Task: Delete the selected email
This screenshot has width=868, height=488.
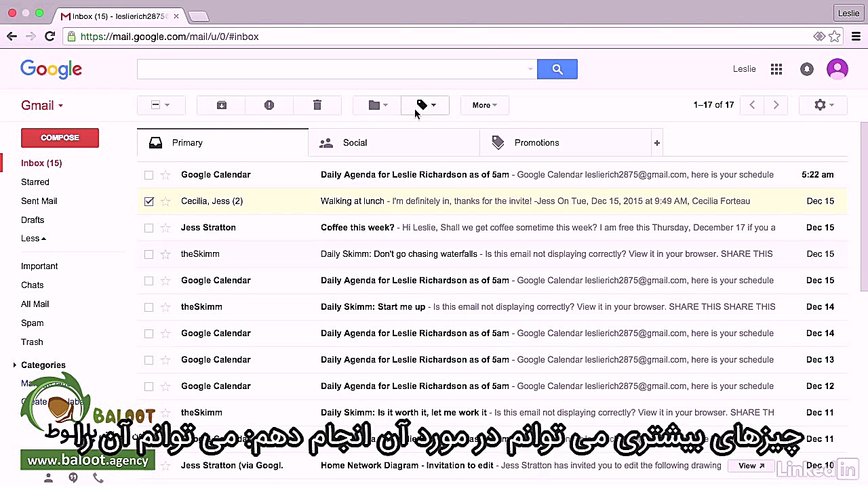Action: coord(317,105)
